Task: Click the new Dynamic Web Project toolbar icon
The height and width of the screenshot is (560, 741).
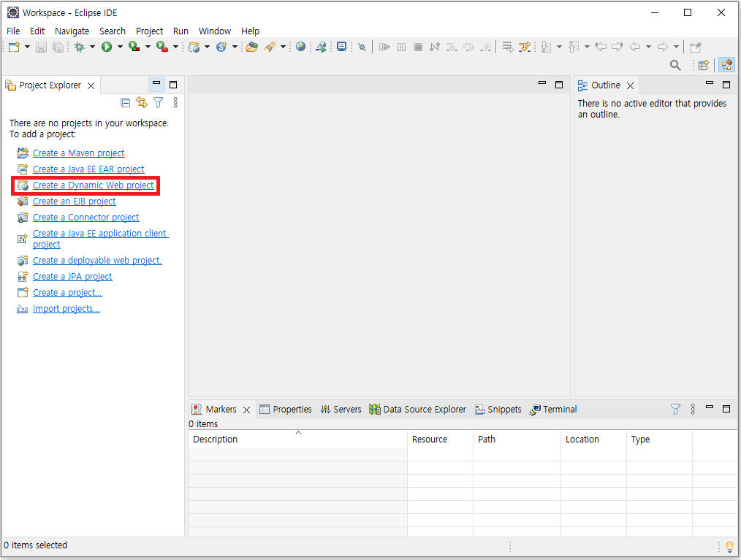Action: (194, 47)
